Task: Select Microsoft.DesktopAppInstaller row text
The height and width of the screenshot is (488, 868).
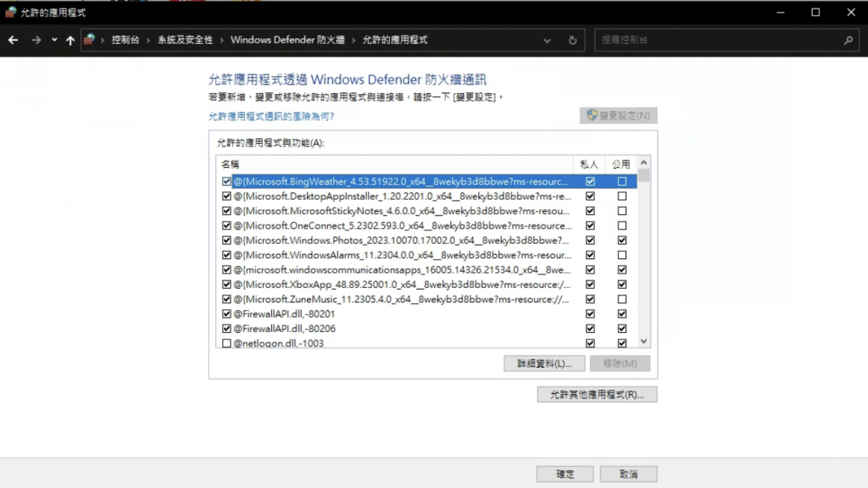Action: 403,196
